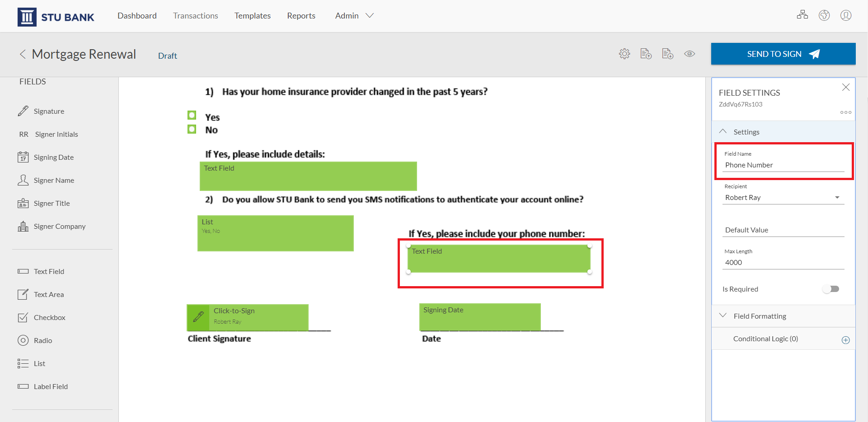
Task: Click the Default Value input
Action: (783, 230)
